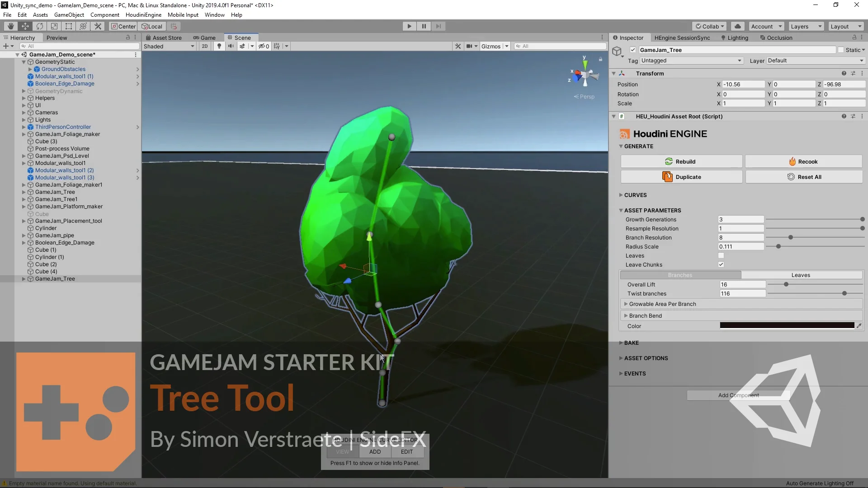Click the scene orientation gizmo lock
868x488 pixels.
click(600, 59)
